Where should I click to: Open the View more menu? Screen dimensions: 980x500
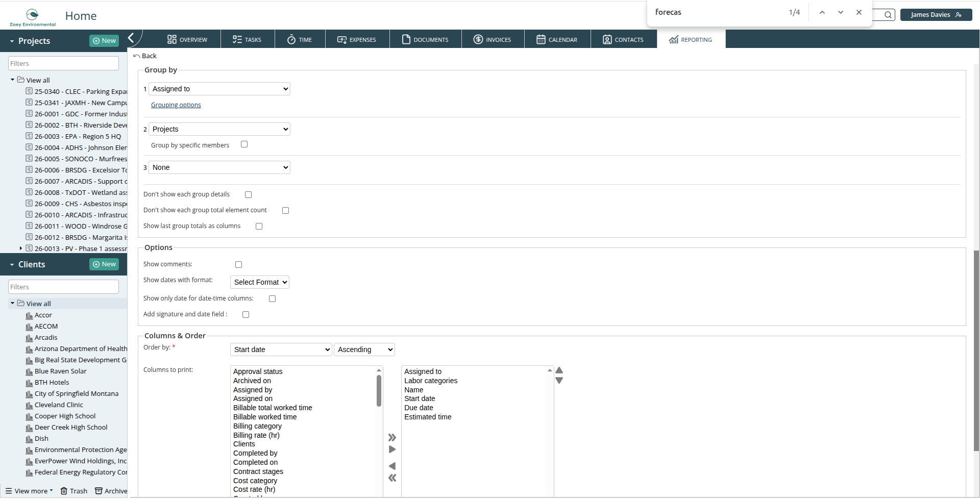(29, 491)
